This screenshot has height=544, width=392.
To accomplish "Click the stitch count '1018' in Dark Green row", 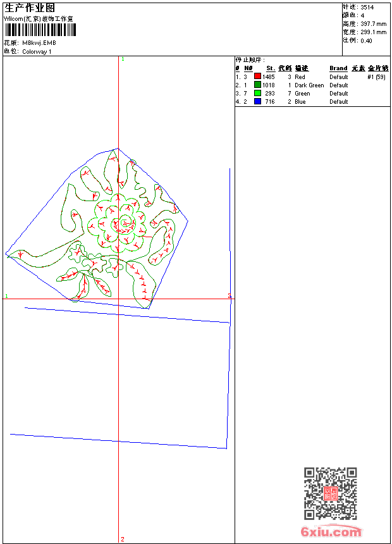I will point(269,85).
